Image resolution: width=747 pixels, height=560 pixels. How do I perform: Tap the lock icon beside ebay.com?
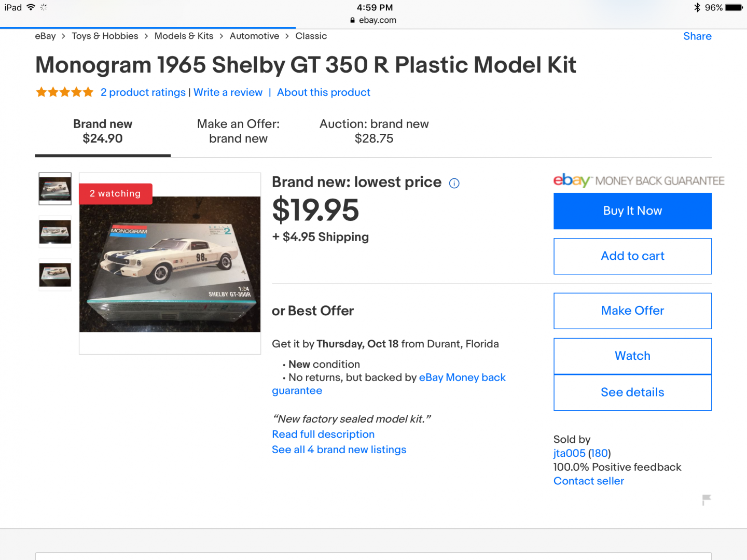[x=353, y=20]
